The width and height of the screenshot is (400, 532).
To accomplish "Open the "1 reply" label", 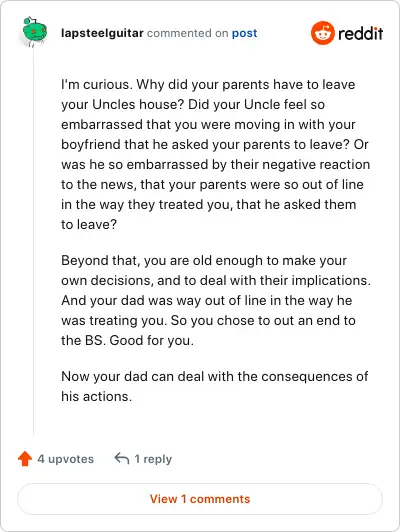I will 153,459.
